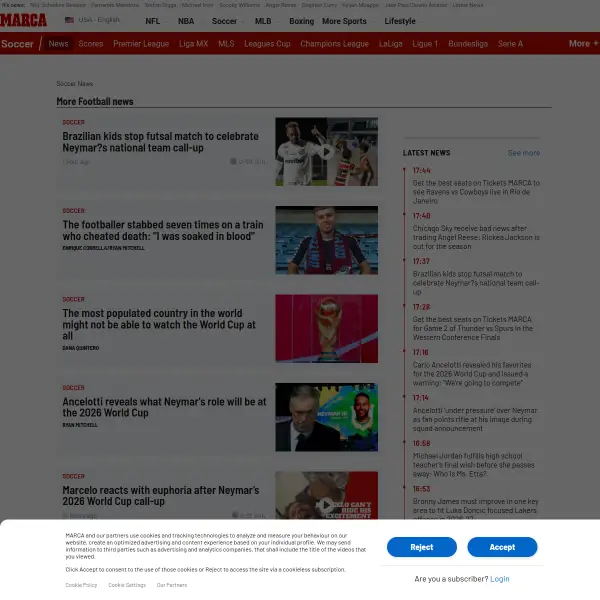Open 17:16 Carlo Ancelotti favorites item

pos(472,374)
